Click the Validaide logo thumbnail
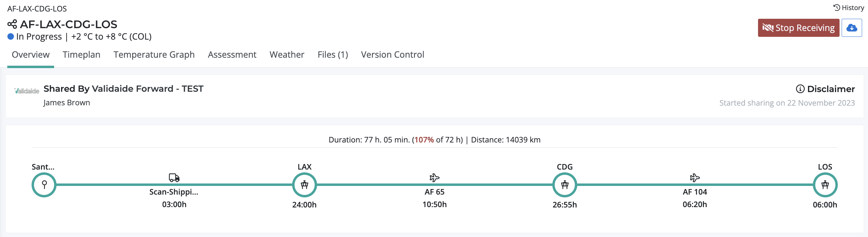The image size is (868, 237). coord(27,91)
